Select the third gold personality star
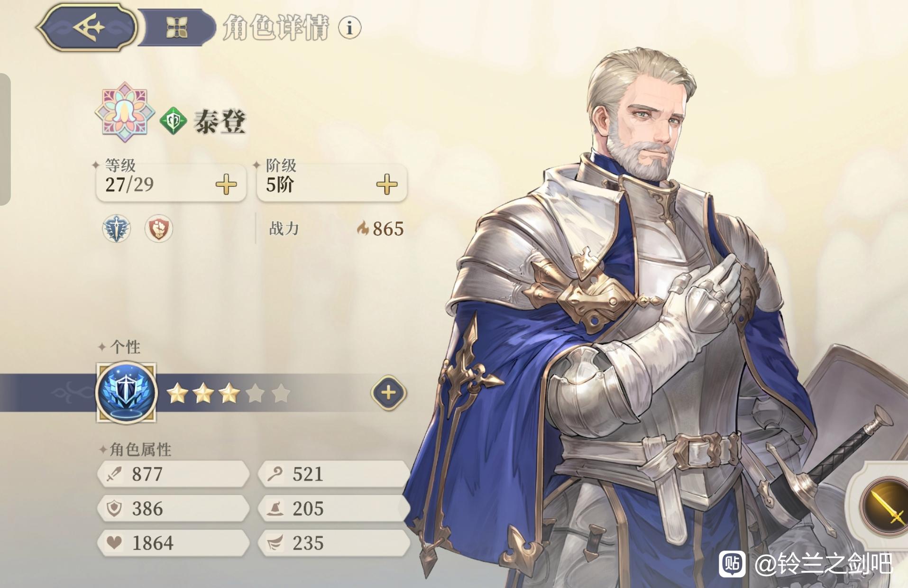 (229, 393)
